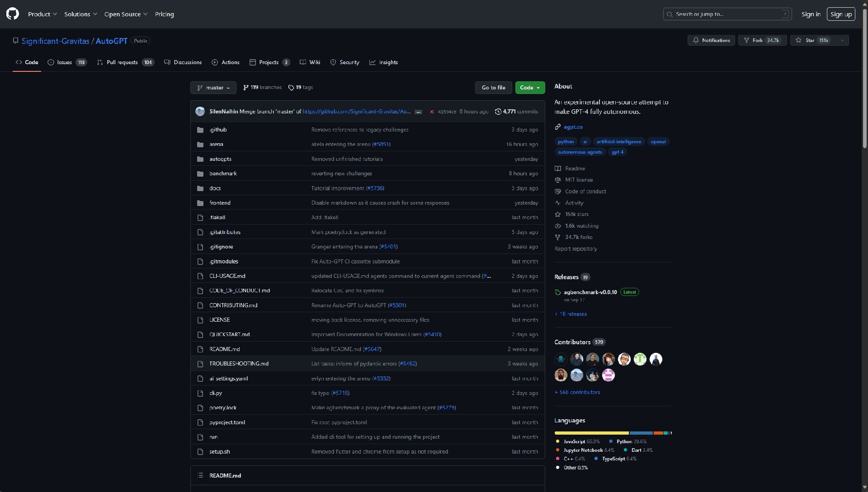The height and width of the screenshot is (492, 868).
Task: Click the Notifications bell button
Action: [x=711, y=40]
